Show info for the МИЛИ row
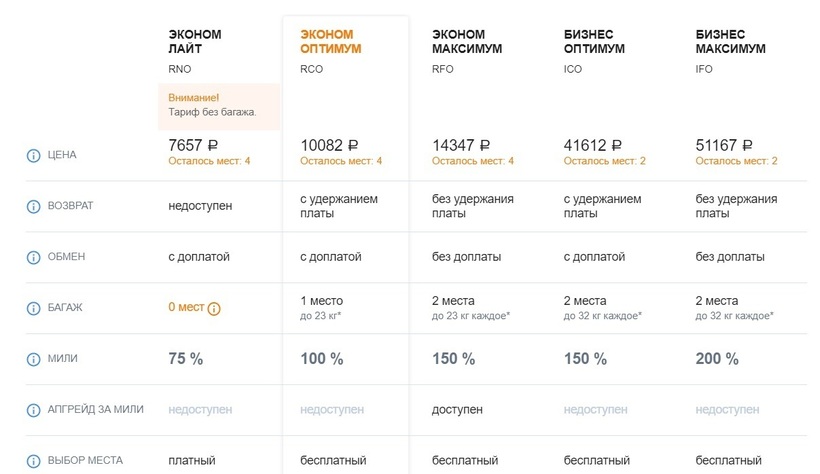This screenshot has height=474, width=820. coord(32,359)
